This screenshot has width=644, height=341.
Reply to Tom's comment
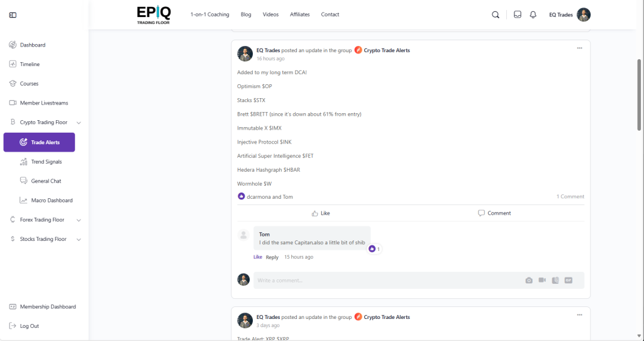(x=272, y=257)
